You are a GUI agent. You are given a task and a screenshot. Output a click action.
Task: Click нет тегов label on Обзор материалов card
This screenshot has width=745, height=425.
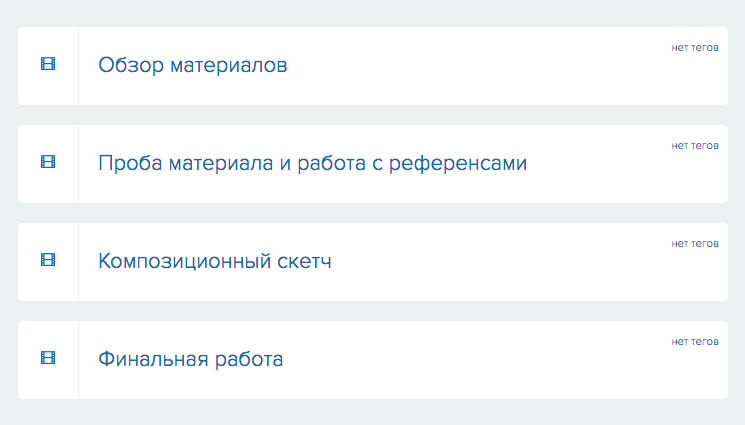click(x=695, y=48)
